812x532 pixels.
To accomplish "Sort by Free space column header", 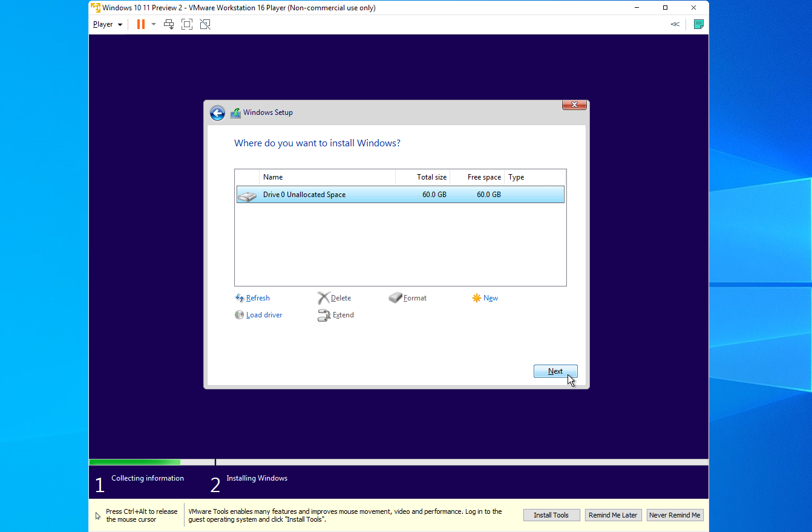I will (x=477, y=177).
